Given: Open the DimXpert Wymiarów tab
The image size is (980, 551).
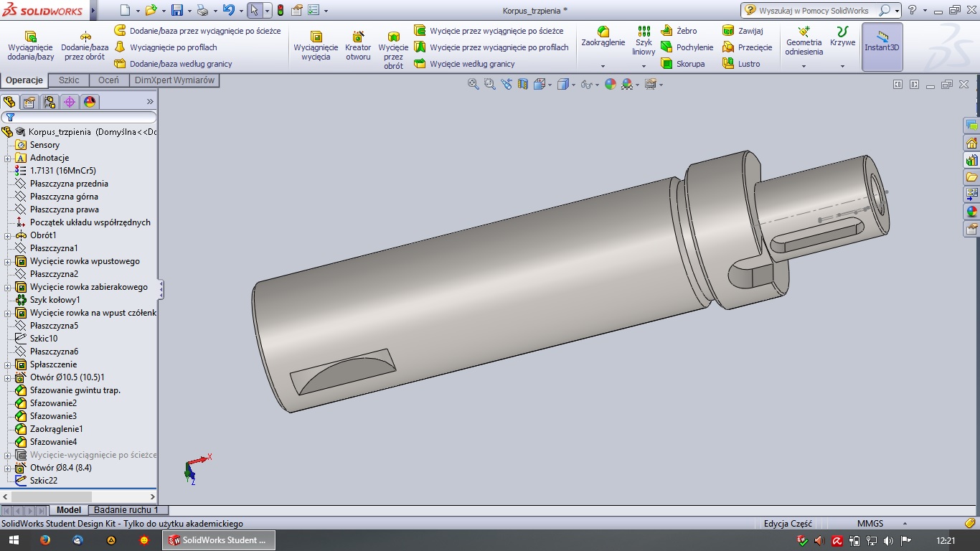Looking at the screenshot, I should click(174, 80).
